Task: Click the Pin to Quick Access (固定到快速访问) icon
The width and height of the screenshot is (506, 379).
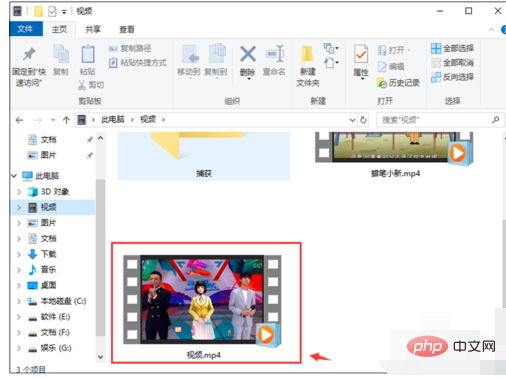Action: (x=29, y=54)
